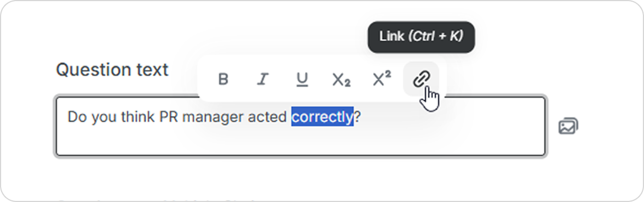Click the blank toolbar space left of Bold
644x202 pixels.
(205, 78)
